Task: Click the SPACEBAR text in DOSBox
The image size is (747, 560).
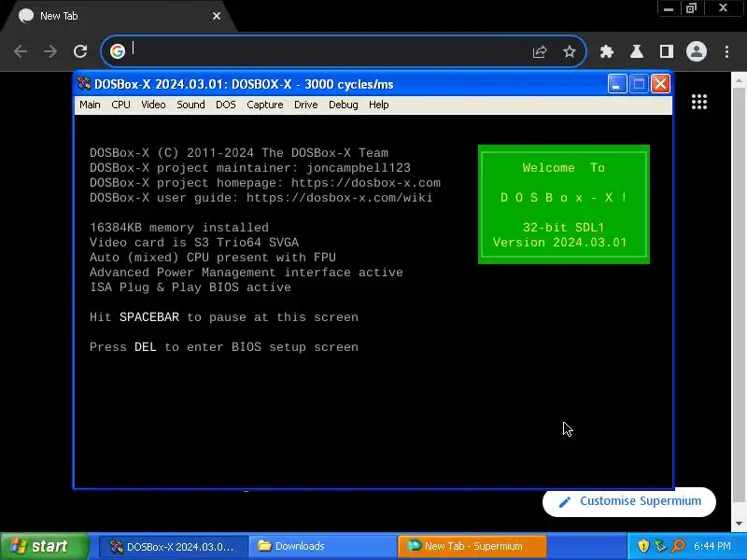Action: pos(149,317)
